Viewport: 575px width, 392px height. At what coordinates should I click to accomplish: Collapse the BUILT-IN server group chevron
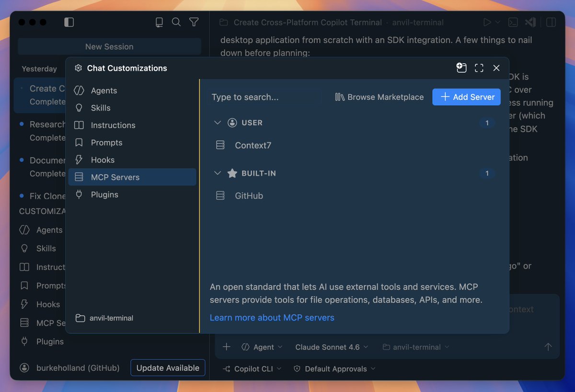click(x=217, y=173)
